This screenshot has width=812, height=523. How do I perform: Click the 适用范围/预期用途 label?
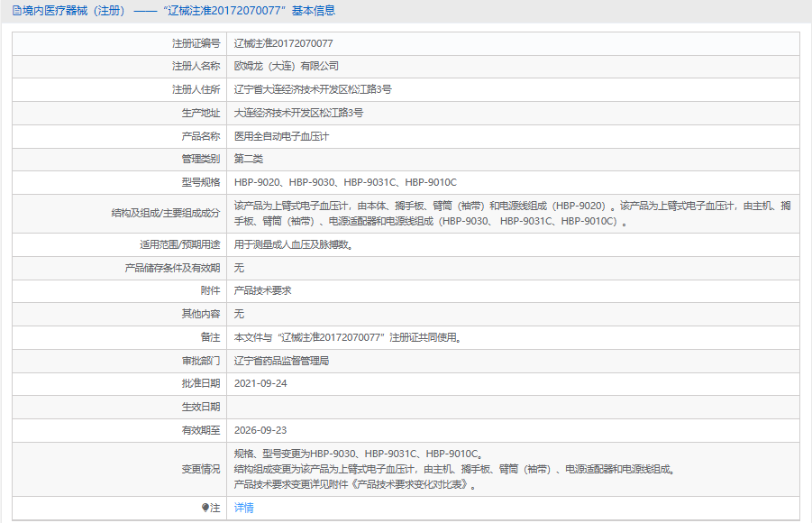pos(179,244)
